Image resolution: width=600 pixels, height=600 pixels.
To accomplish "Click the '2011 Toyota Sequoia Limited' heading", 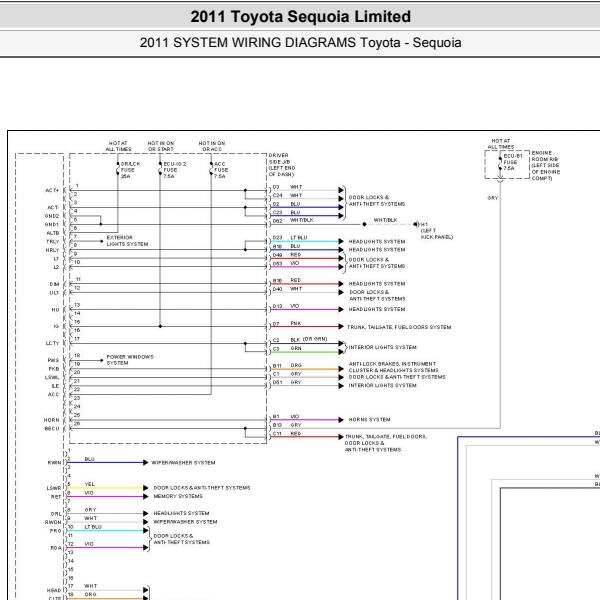I will [300, 16].
